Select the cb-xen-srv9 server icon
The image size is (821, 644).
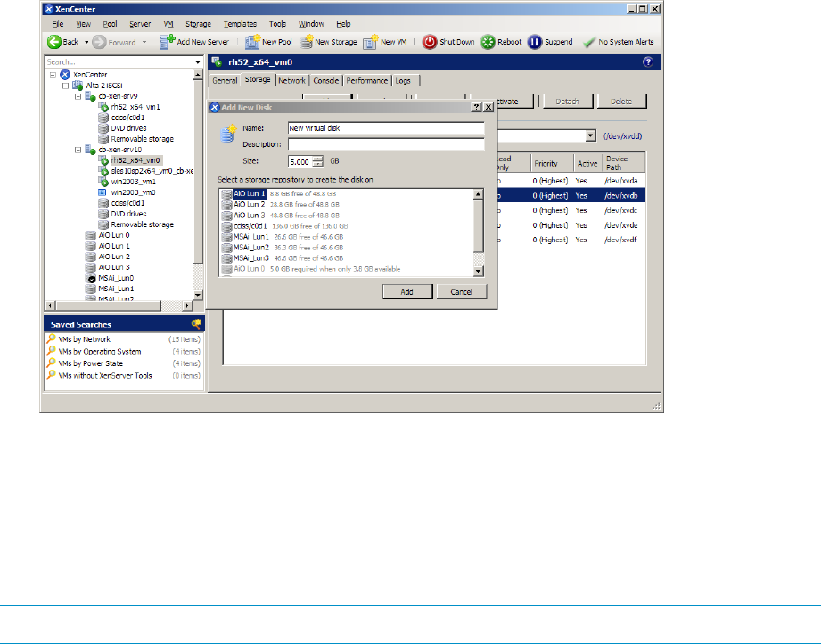[x=90, y=96]
